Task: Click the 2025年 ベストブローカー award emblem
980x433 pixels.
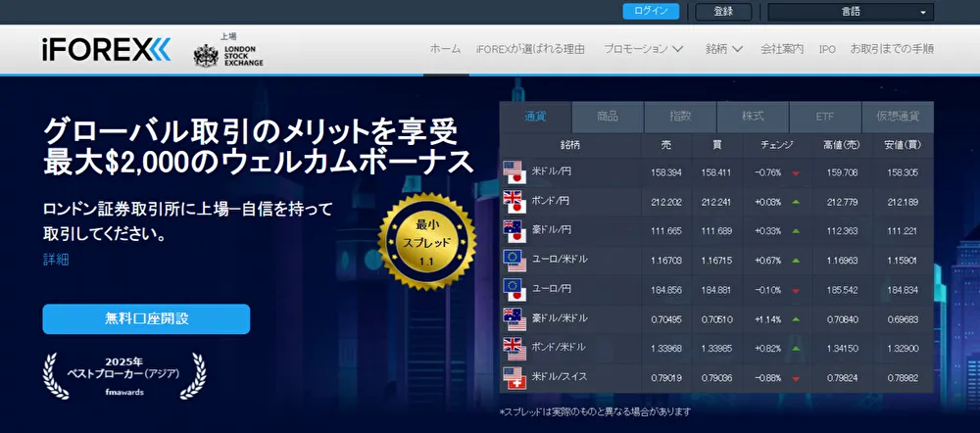Action: tap(123, 376)
